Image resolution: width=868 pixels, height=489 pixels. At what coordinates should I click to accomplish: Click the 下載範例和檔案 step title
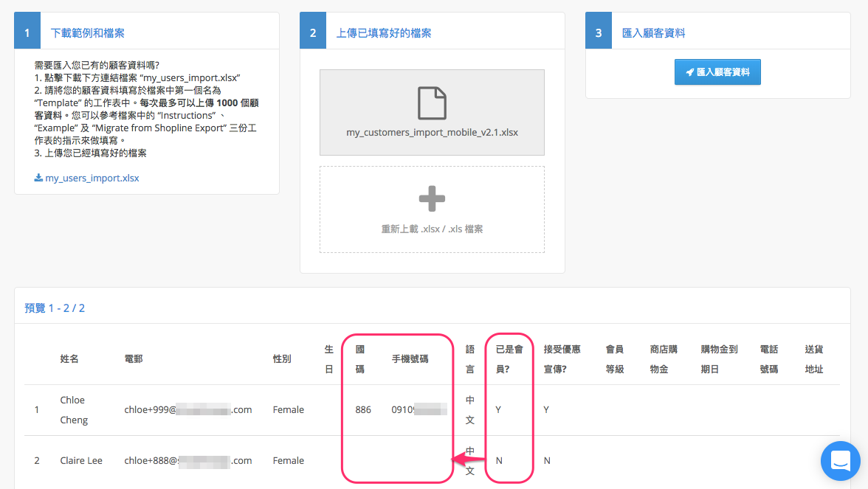[x=87, y=33]
